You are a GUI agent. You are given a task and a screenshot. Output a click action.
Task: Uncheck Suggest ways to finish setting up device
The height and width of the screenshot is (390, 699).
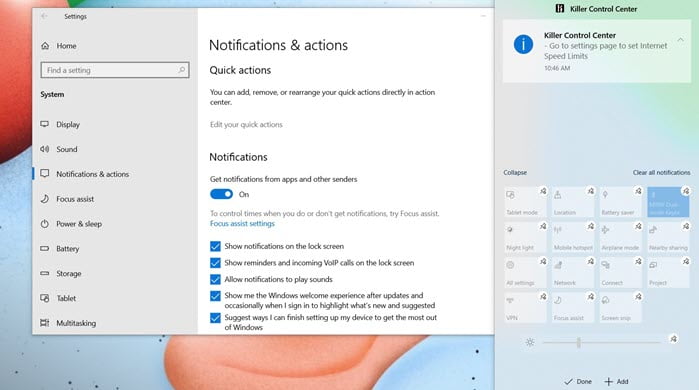(215, 318)
